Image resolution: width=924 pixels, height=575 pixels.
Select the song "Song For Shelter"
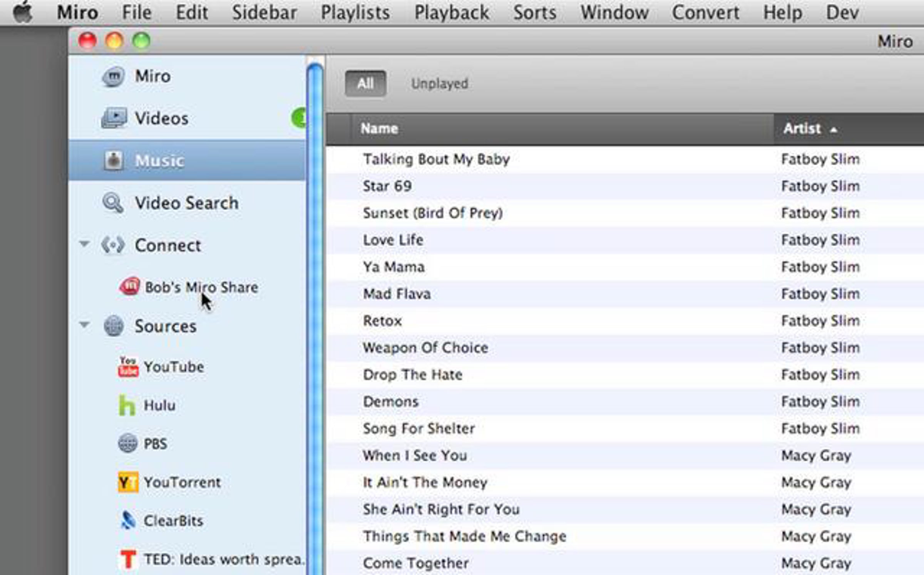(x=419, y=429)
